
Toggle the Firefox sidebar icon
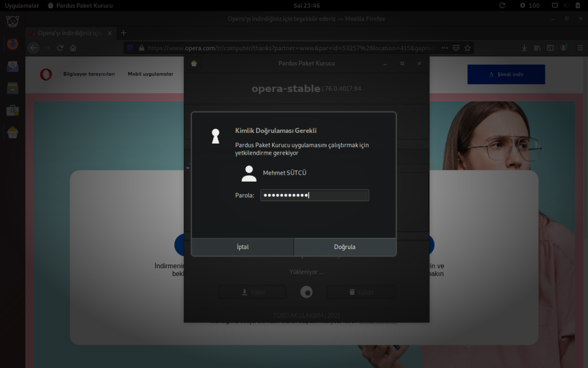tap(551, 48)
